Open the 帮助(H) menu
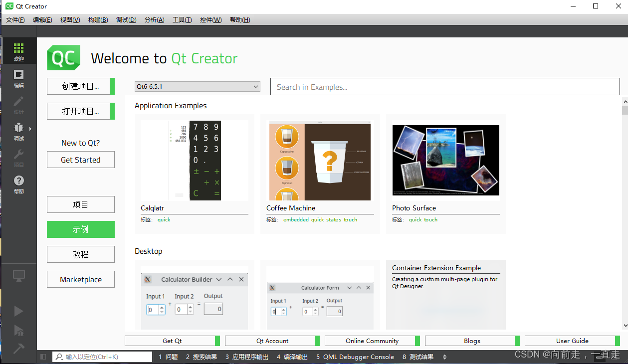This screenshot has height=364, width=628. pyautogui.click(x=240, y=19)
